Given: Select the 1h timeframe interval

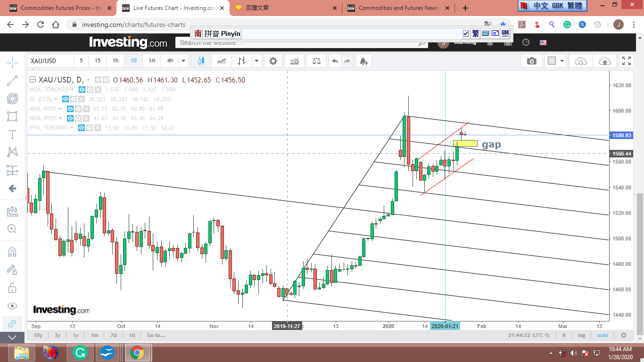Looking at the screenshot, I should coord(115,61).
